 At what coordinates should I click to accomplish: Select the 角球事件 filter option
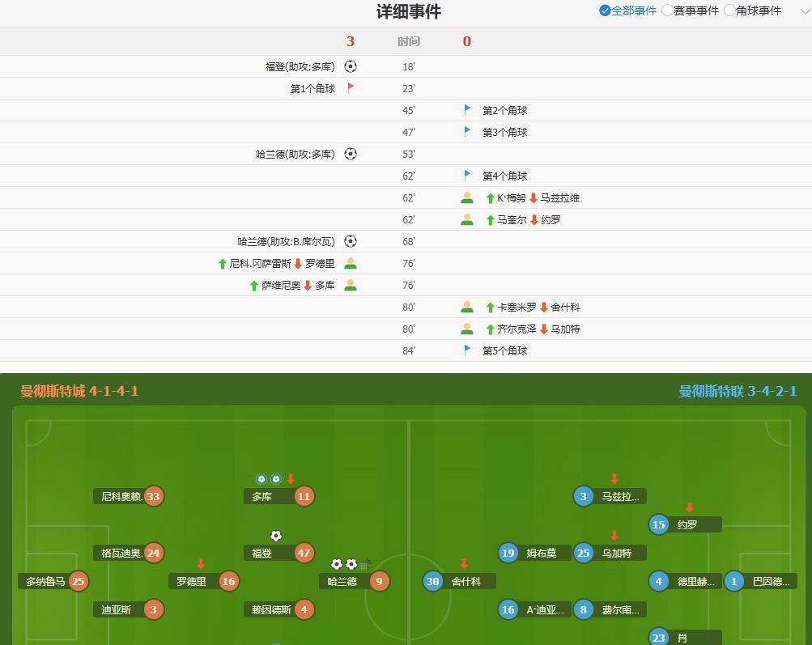tap(729, 11)
